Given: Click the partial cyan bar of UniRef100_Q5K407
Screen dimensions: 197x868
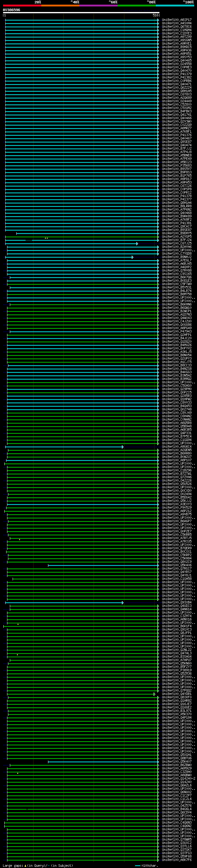Looking at the screenshot, I should [103, 761].
